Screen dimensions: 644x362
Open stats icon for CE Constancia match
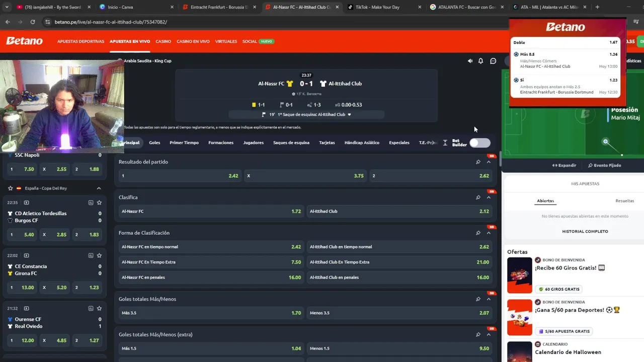tap(91, 255)
